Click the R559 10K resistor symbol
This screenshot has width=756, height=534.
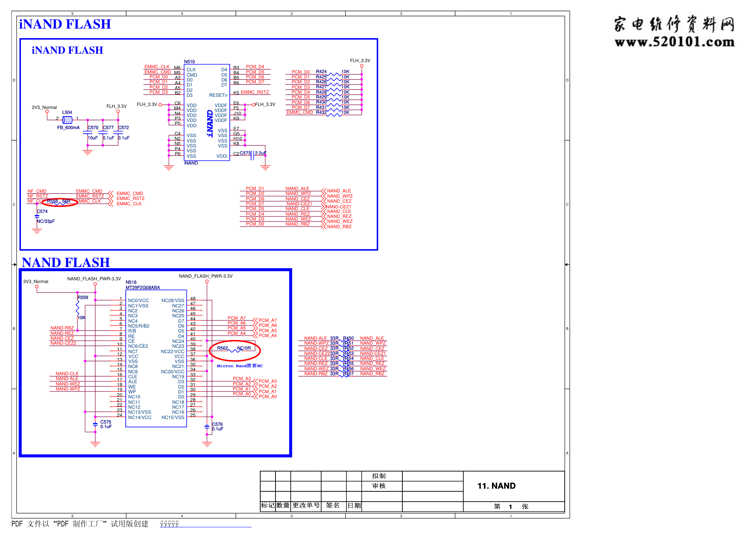coord(78,307)
